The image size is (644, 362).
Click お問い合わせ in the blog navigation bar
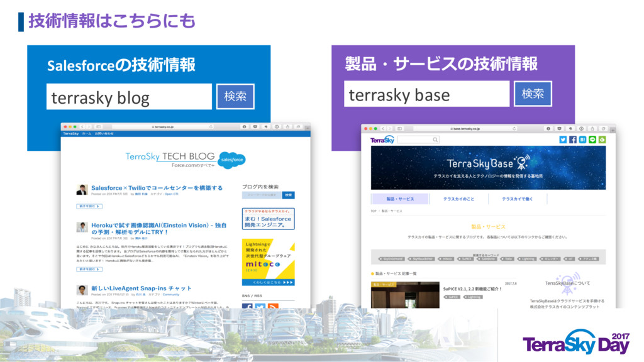point(104,133)
